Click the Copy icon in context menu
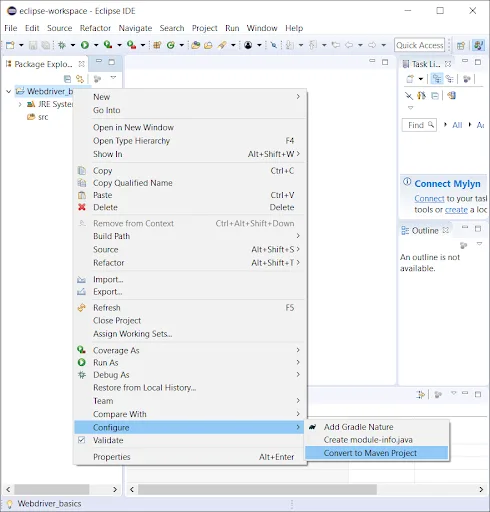This screenshot has width=490, height=512. point(82,171)
